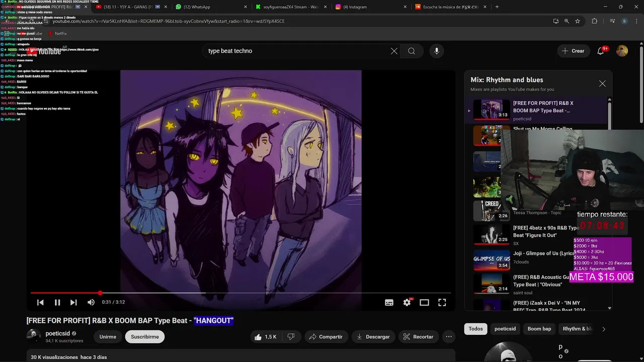This screenshot has width=644, height=362.
Task: Click the Suscribirme button
Action: [x=145, y=337]
